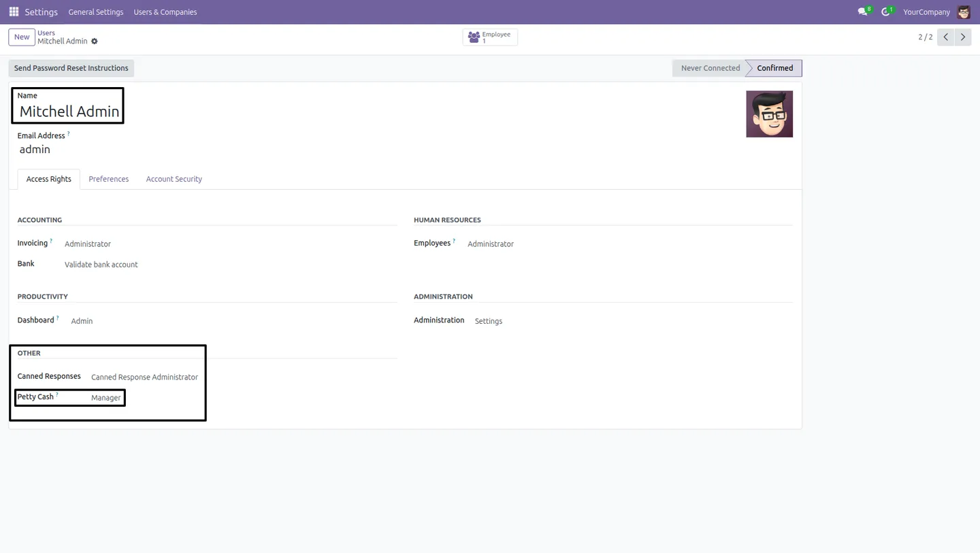
Task: Open the activities clock icon
Action: [x=887, y=12]
